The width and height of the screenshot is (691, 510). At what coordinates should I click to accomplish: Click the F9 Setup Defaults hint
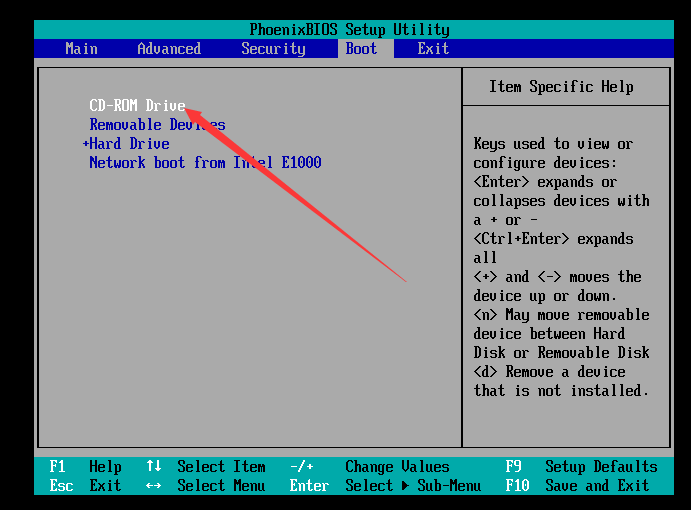[x=582, y=466]
